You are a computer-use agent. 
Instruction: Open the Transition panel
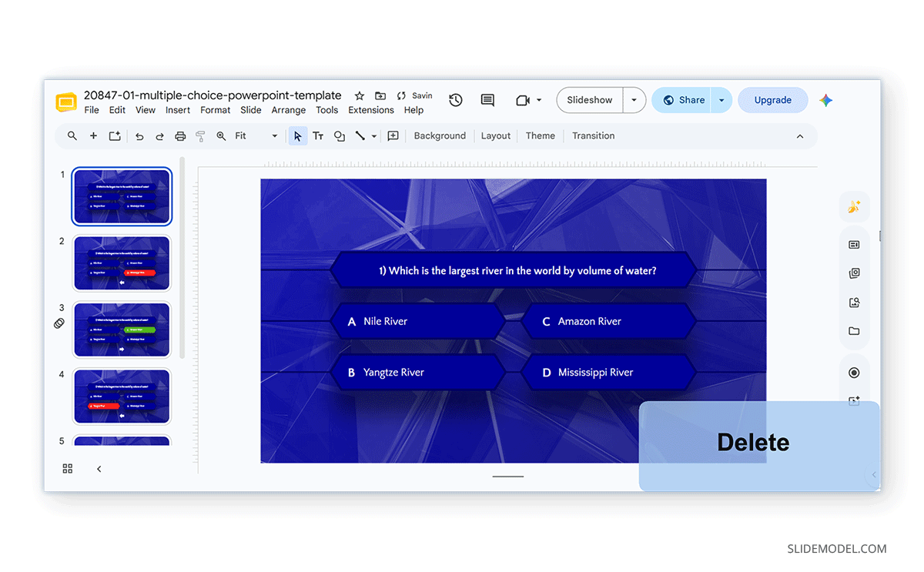click(x=593, y=136)
